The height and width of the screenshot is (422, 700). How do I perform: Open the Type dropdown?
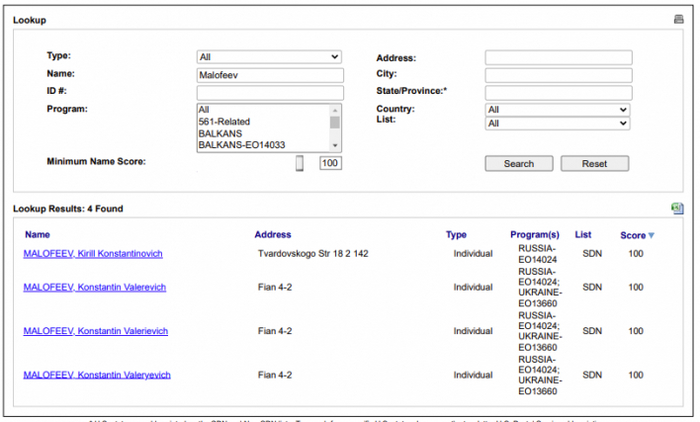(x=269, y=57)
